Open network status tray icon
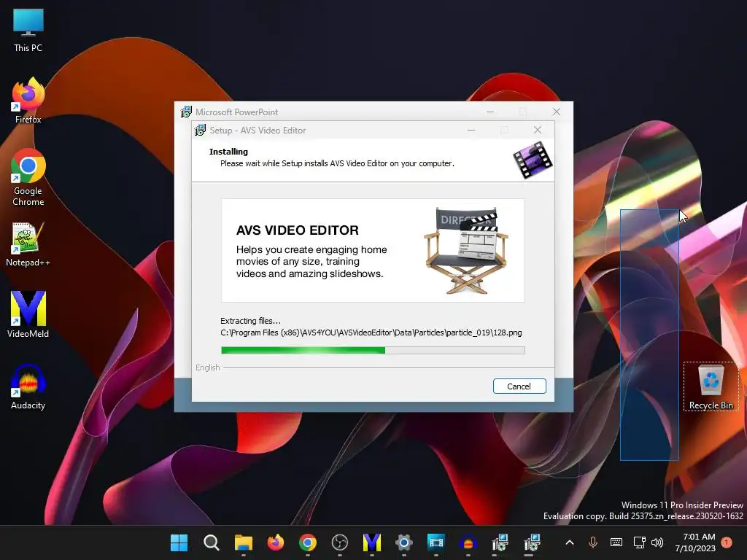The height and width of the screenshot is (560, 747). [639, 542]
